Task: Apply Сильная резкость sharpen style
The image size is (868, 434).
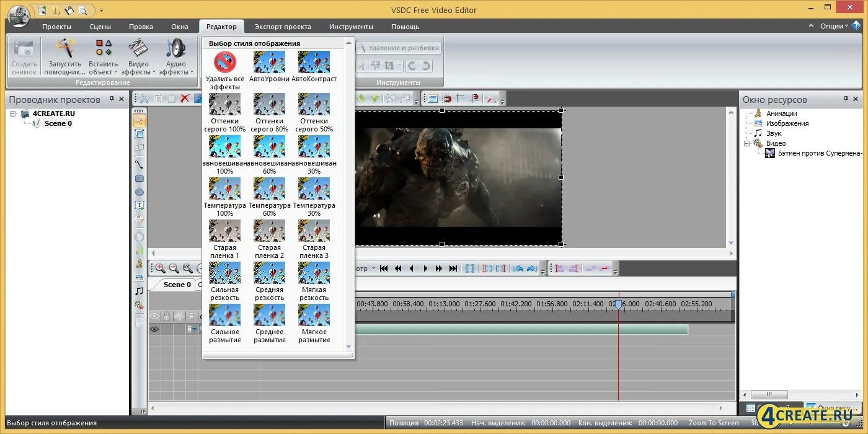Action: [x=224, y=273]
